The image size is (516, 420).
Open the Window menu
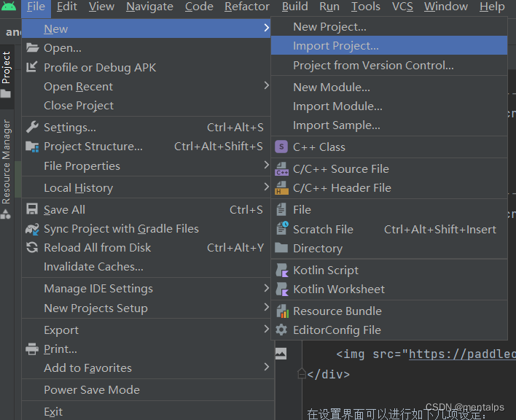446,7
